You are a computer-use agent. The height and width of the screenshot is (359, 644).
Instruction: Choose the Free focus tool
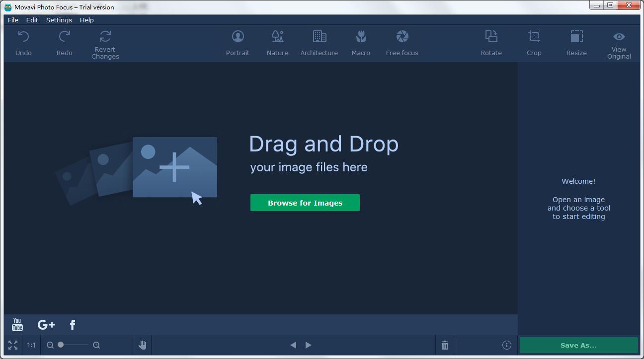402,43
